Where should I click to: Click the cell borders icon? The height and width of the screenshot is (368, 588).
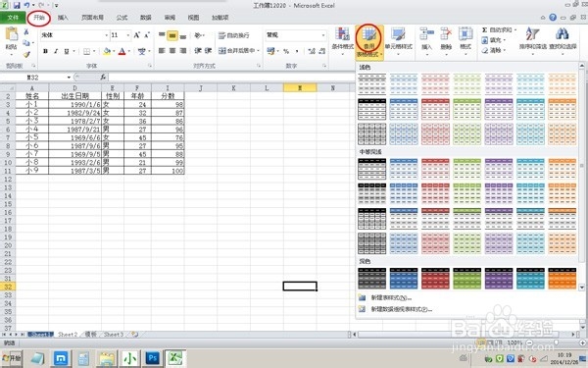[x=86, y=51]
